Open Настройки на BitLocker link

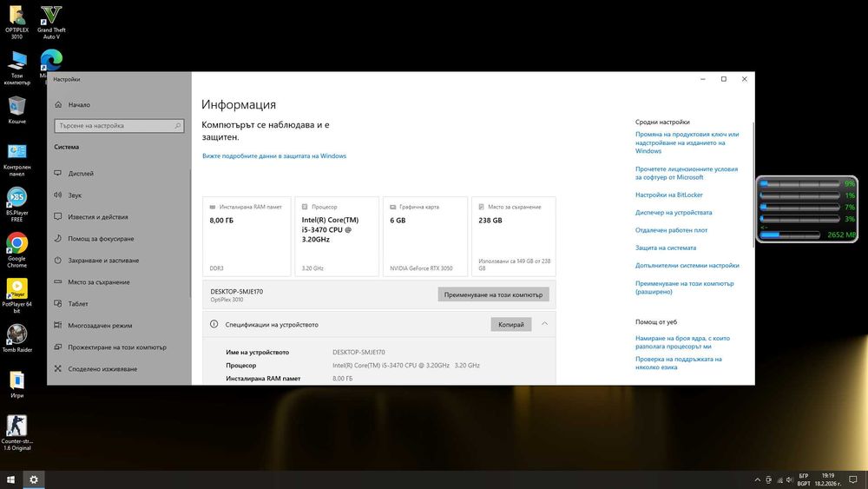(668, 195)
